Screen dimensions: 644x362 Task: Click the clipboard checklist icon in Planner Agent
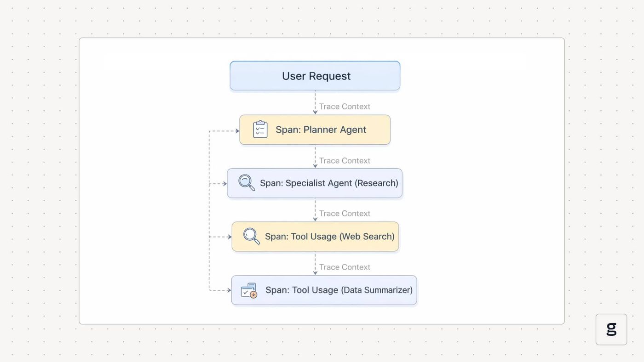[260, 129]
